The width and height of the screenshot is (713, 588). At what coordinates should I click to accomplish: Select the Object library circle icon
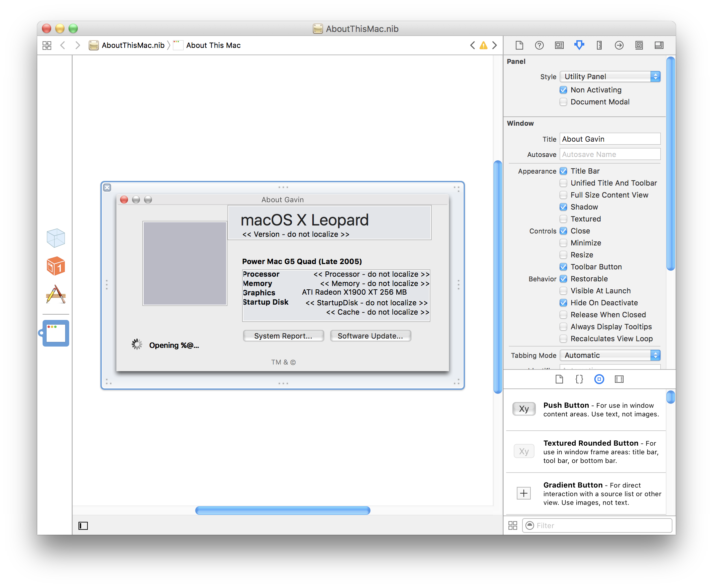[599, 379]
